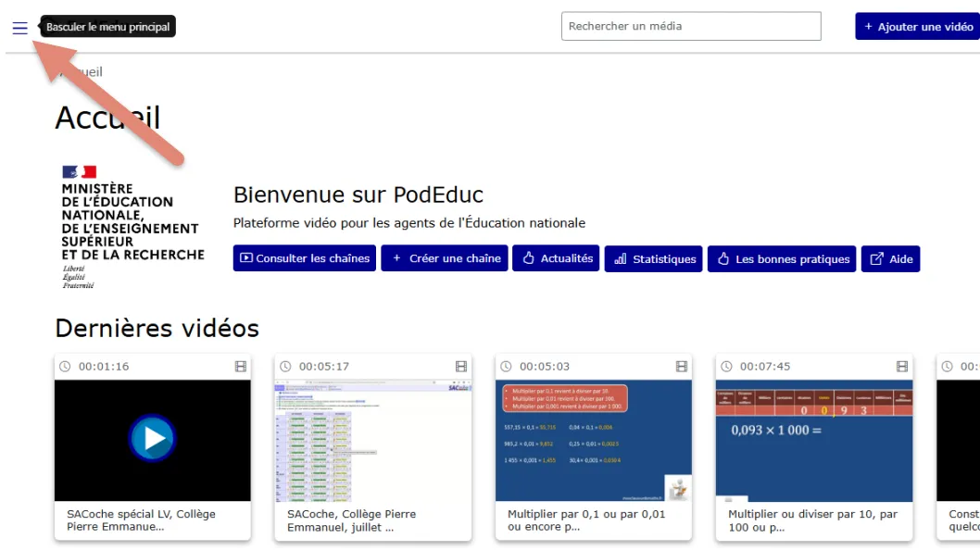Click the 00:07:45 duration text
This screenshot has height=551, width=980.
click(x=765, y=367)
